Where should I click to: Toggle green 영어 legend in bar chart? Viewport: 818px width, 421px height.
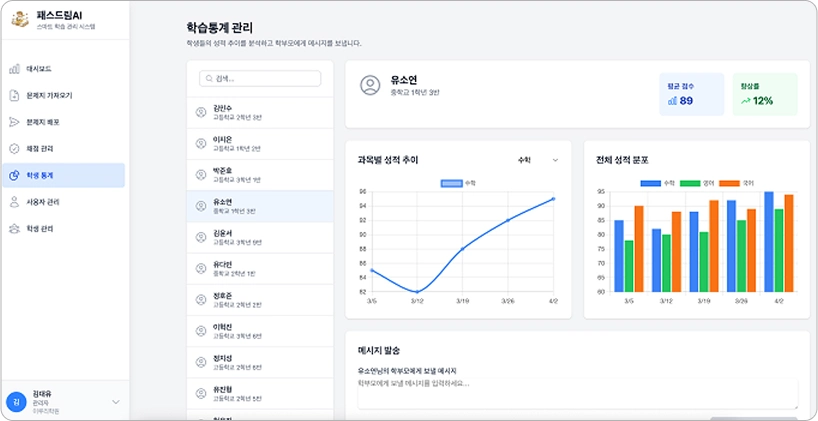[697, 183]
